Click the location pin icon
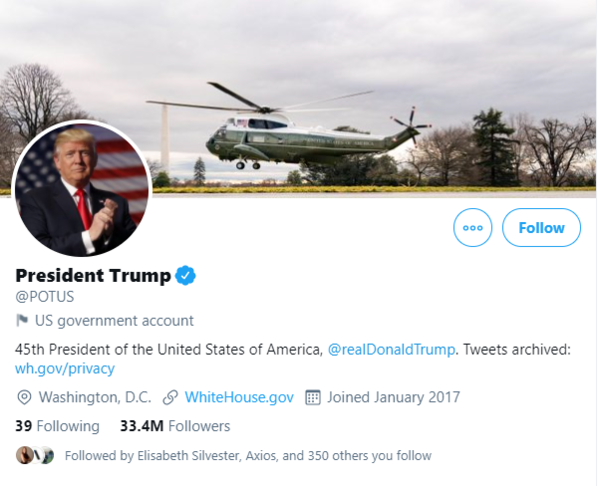600x486 pixels. coord(24,398)
